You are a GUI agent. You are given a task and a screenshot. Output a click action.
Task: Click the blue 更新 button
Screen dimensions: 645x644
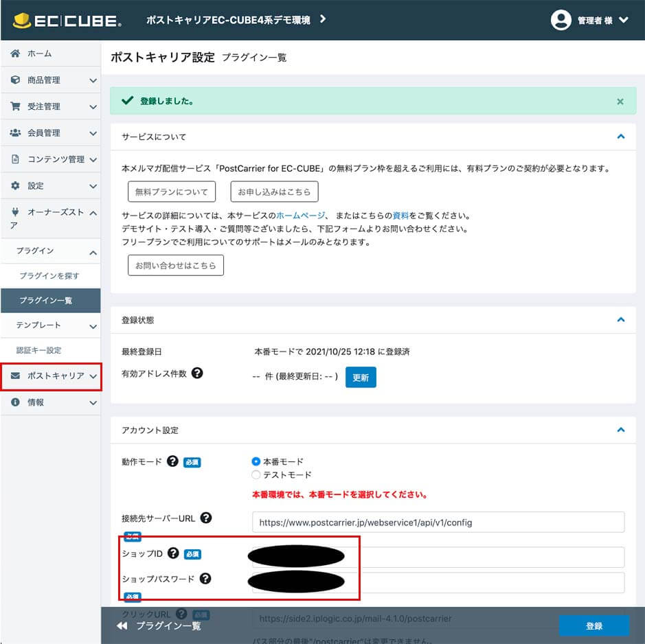click(361, 377)
